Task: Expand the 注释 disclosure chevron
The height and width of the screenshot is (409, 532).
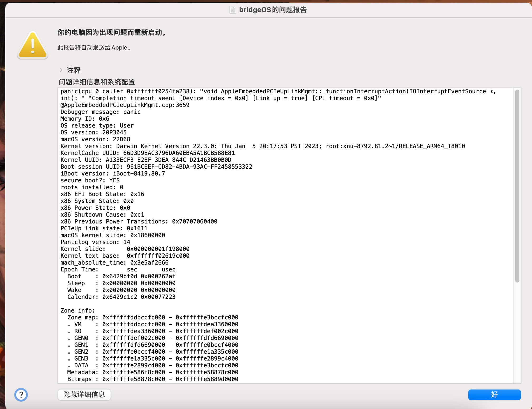Action: pyautogui.click(x=61, y=70)
